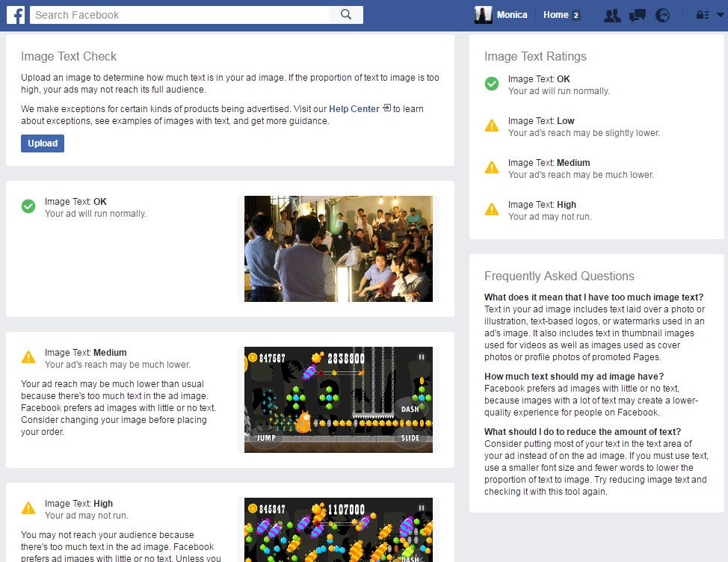
Task: Open the Messenger messages icon
Action: tap(637, 15)
